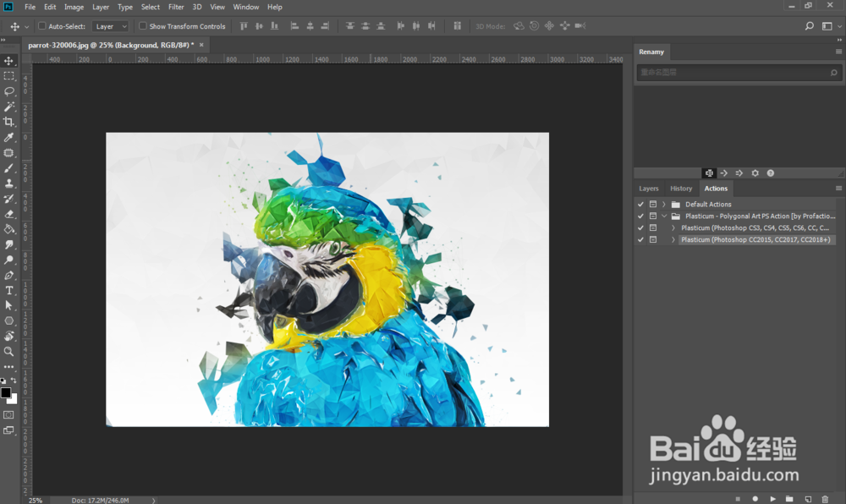Open the Move tool preset picker arrow
The height and width of the screenshot is (504, 846).
point(26,26)
